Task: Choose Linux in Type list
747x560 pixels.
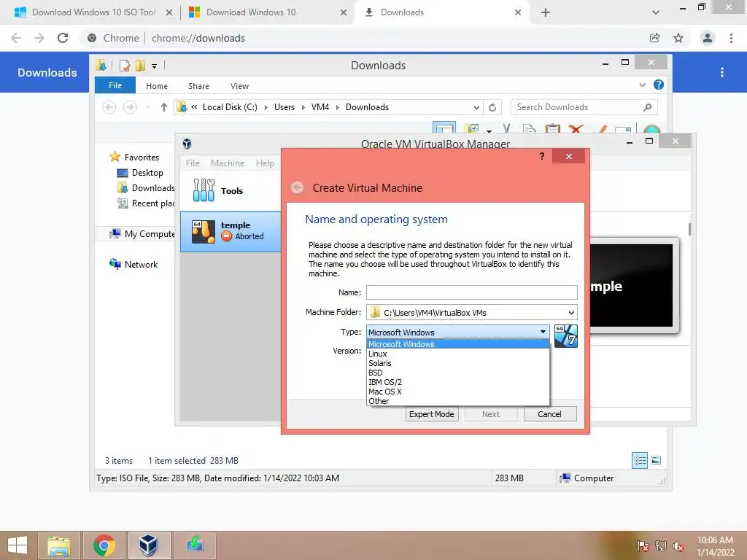Action: point(458,354)
